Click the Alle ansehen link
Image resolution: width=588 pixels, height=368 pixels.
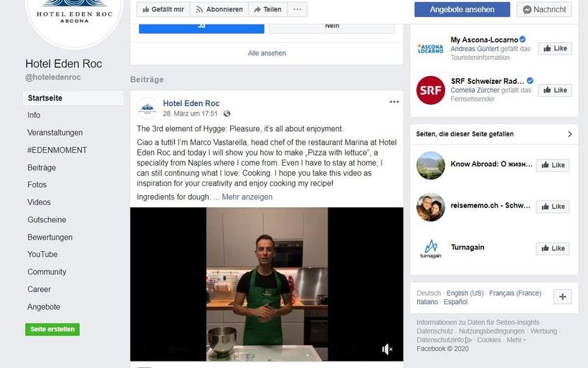coord(267,53)
